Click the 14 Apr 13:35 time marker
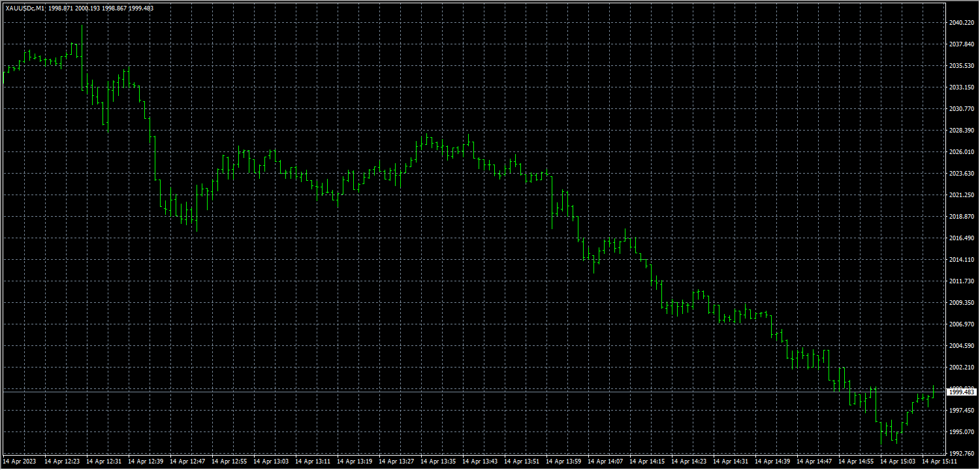The height and width of the screenshot is (470, 980). 439,462
